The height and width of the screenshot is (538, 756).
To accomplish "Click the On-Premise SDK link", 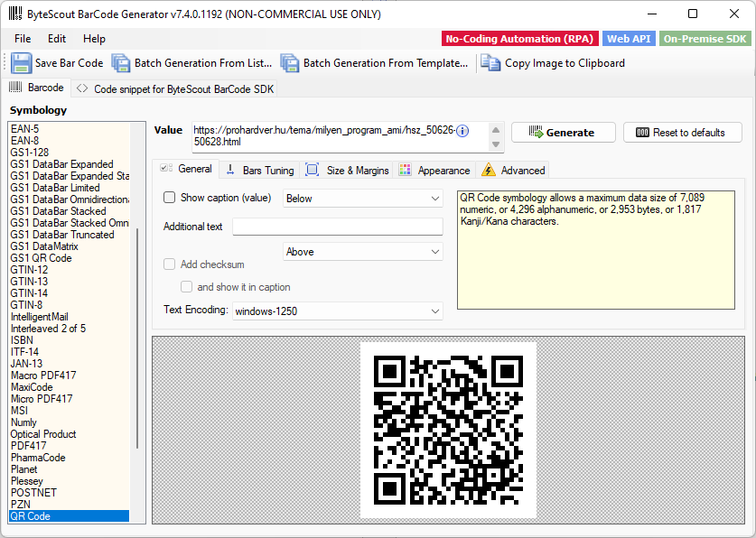I will coord(705,39).
